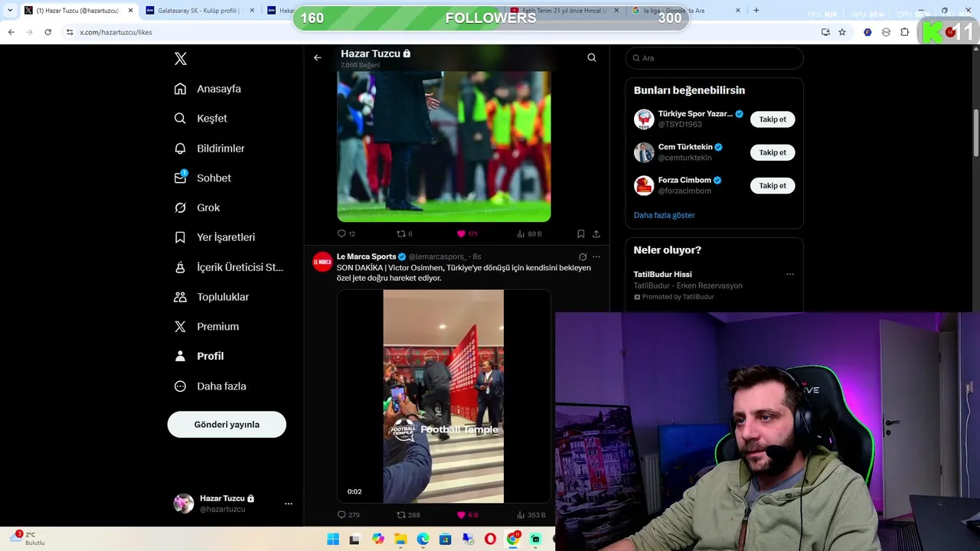Open Grok in sidebar

tap(197, 207)
